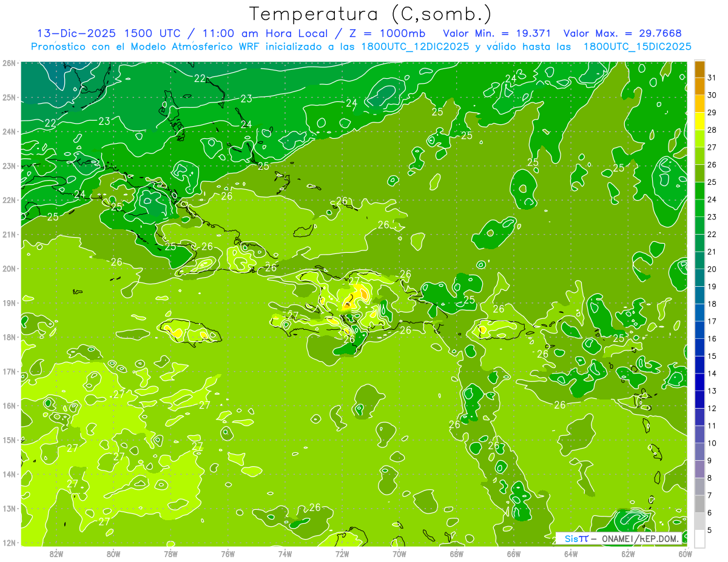Click the color scale value 10
Screen dimensions: 728x562
point(712,443)
